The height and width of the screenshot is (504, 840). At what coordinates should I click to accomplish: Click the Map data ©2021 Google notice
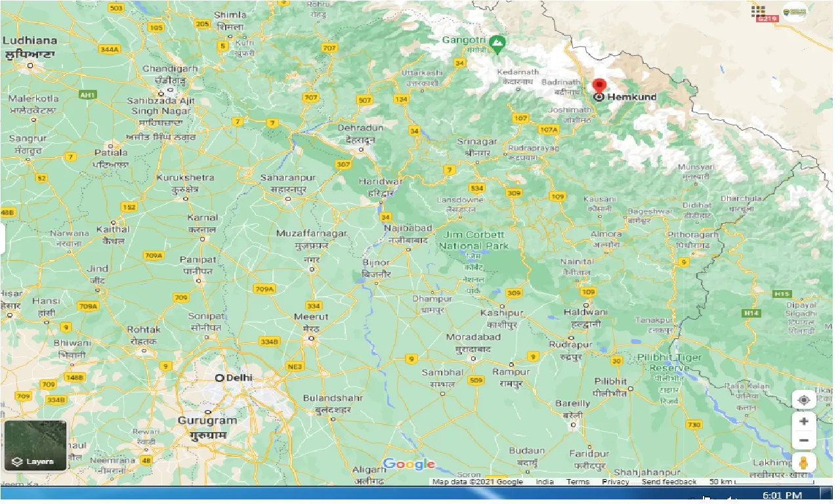478,482
